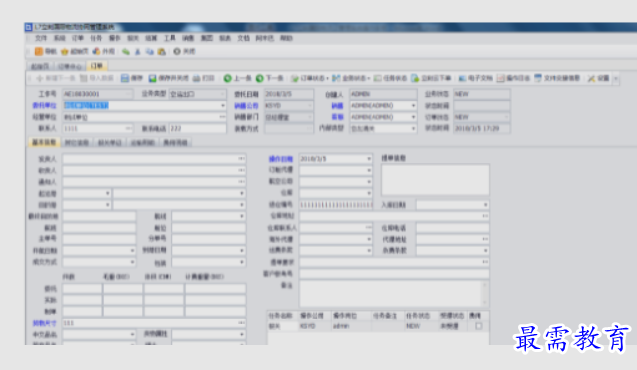Click into 舱位编号 field
The height and width of the screenshot is (370, 637).
336,205
